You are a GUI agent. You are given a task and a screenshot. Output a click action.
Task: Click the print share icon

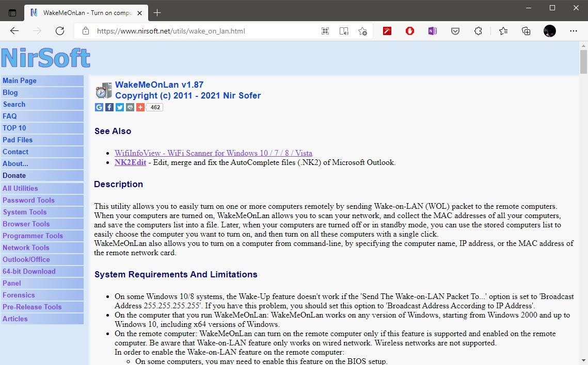pyautogui.click(x=130, y=107)
